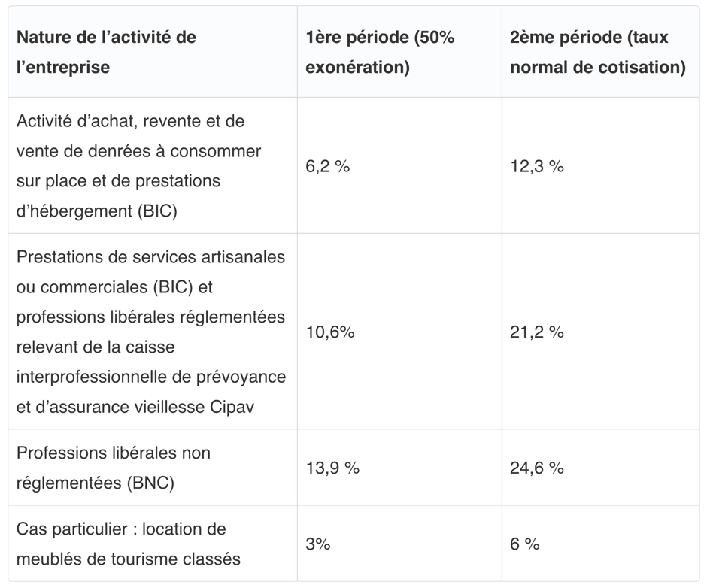Select the "1ère période (50% exonération)" column header
Image resolution: width=707 pixels, height=588 pixels.
(380, 52)
